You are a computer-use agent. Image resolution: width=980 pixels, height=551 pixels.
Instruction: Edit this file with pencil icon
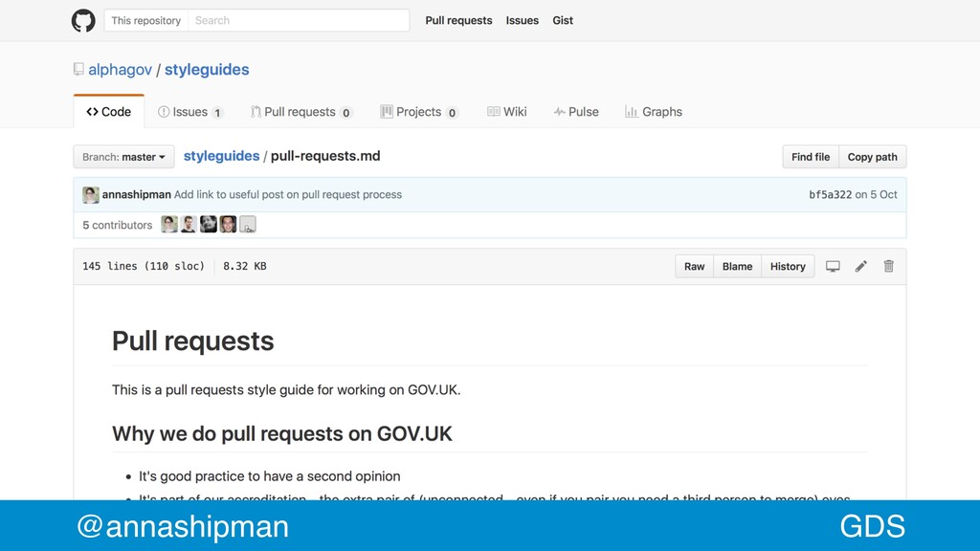click(860, 266)
